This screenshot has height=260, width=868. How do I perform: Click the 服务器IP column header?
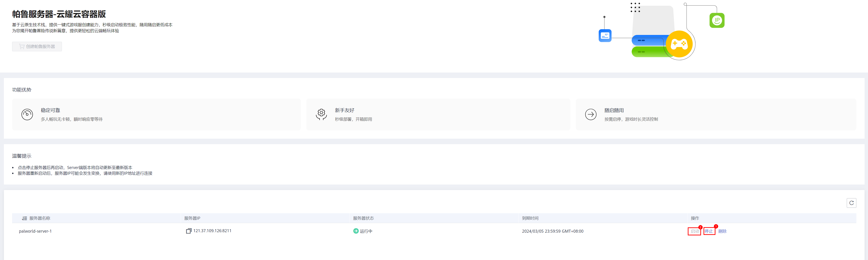click(192, 218)
